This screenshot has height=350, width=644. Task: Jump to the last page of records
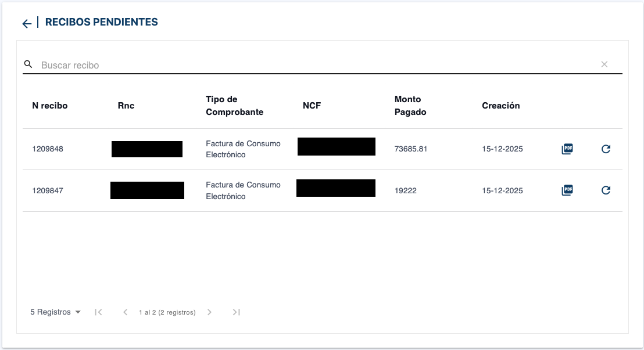click(x=236, y=312)
